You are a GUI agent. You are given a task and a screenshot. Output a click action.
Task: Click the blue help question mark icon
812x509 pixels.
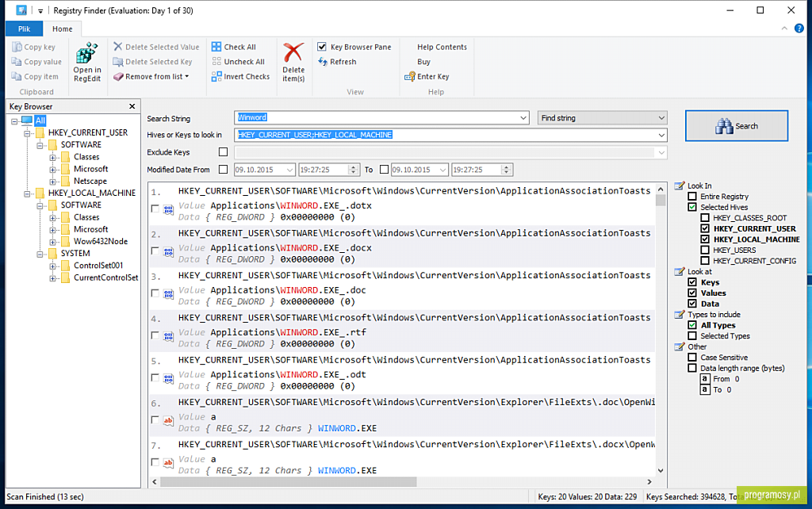coord(799,29)
